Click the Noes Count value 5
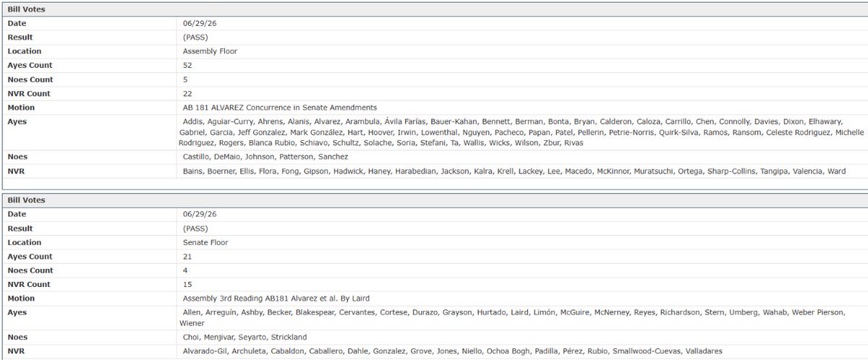This screenshot has height=360, width=868. [x=185, y=80]
